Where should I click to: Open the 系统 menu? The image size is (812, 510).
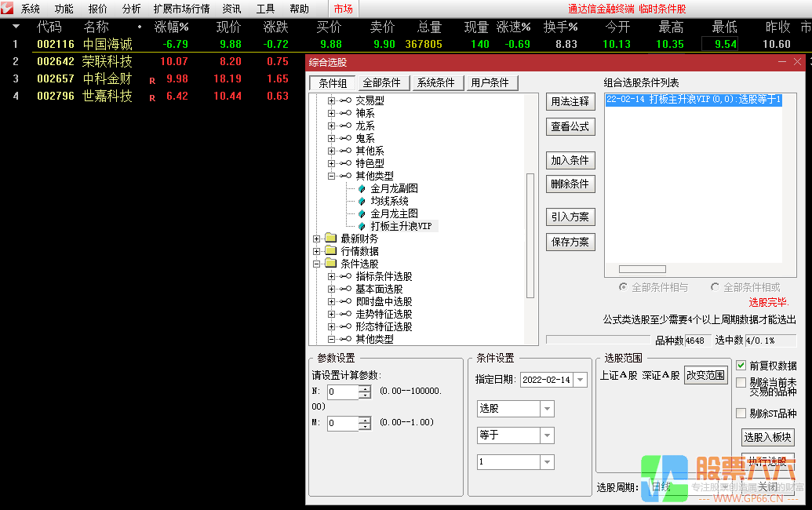pos(31,9)
